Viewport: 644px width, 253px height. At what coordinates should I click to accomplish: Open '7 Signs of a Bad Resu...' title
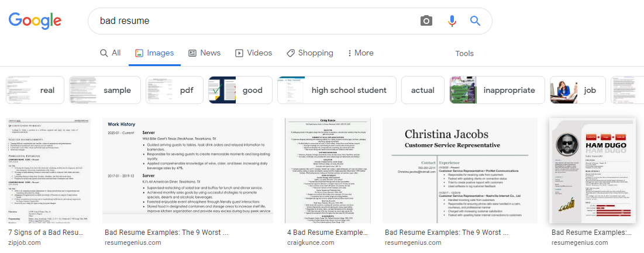(46, 233)
